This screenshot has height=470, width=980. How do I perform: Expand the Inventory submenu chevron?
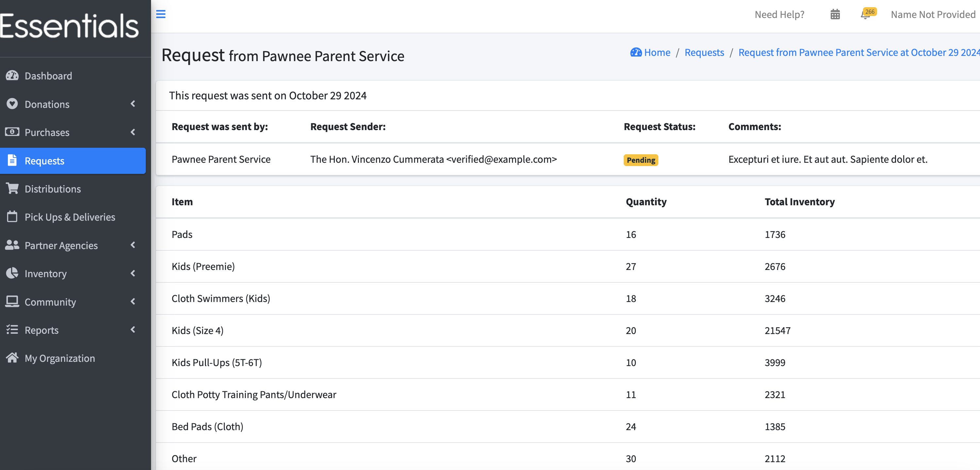tap(133, 273)
